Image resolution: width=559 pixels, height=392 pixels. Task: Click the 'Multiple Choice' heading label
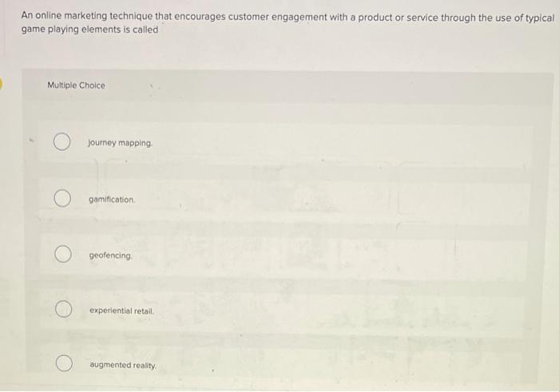[x=77, y=85]
